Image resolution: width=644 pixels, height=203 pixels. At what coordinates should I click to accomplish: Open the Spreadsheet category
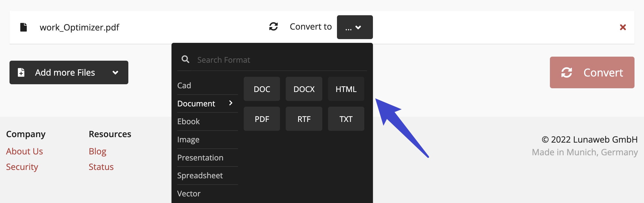click(200, 175)
